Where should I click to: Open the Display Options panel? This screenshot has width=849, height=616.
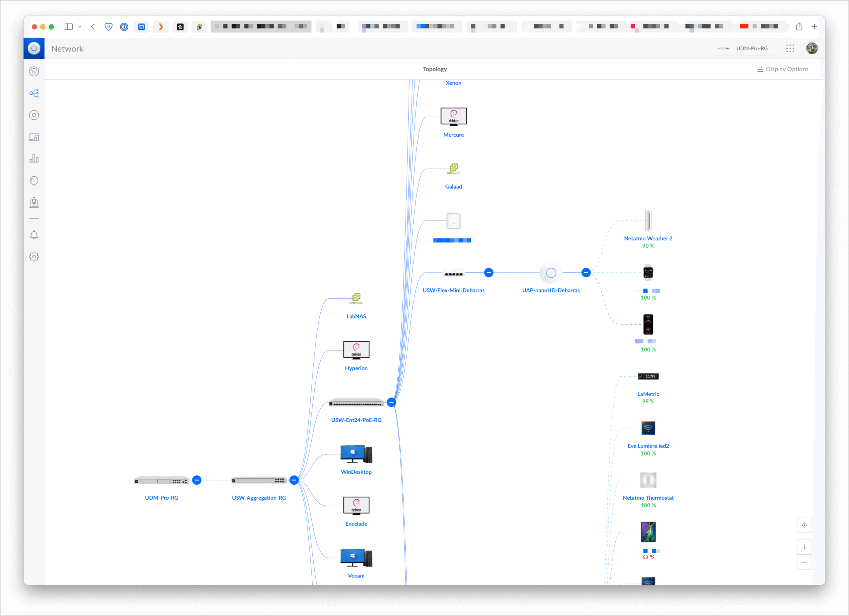point(783,69)
